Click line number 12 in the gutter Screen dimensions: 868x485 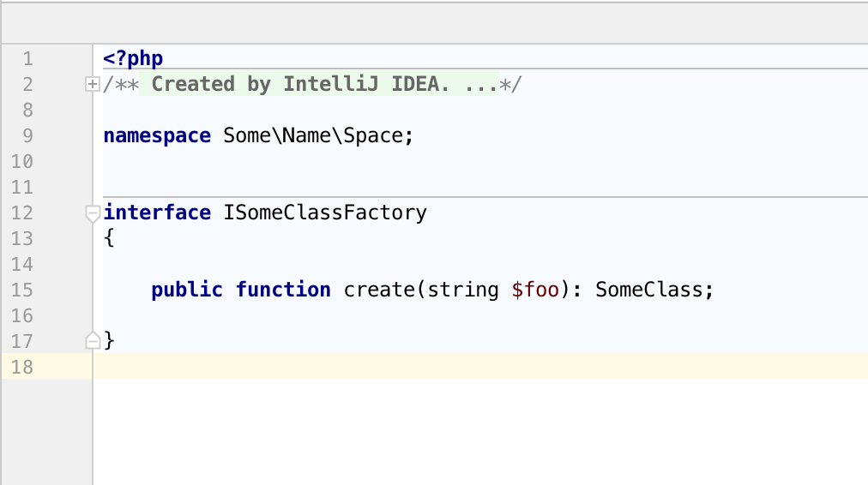[22, 213]
